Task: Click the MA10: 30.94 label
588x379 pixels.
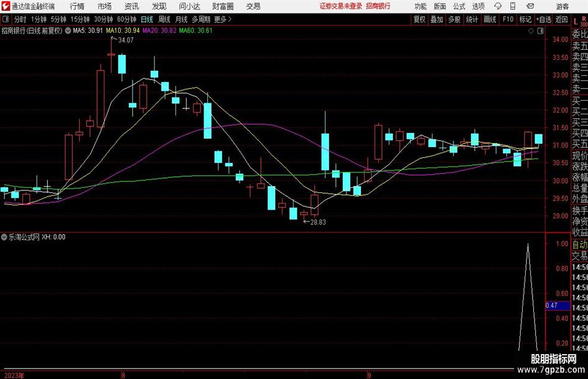Action: (x=123, y=30)
